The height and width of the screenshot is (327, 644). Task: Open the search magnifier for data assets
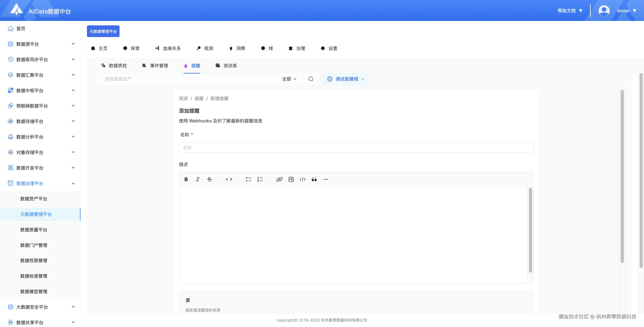click(311, 79)
